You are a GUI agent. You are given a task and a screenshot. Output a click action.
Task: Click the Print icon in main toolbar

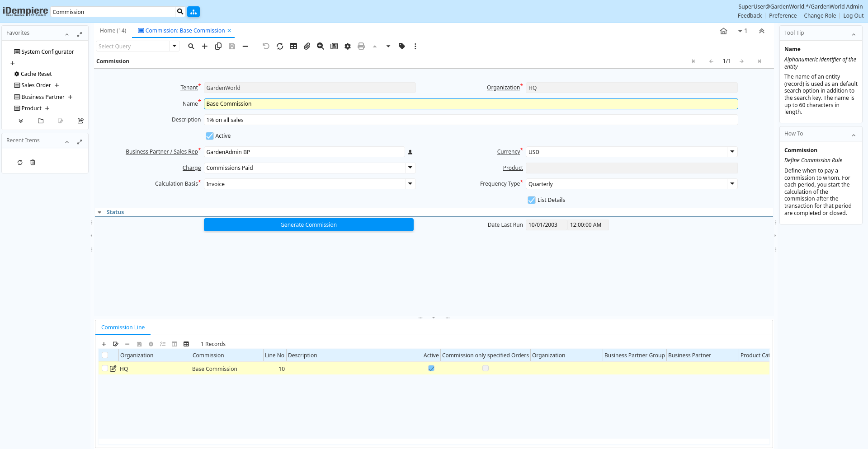click(x=361, y=46)
